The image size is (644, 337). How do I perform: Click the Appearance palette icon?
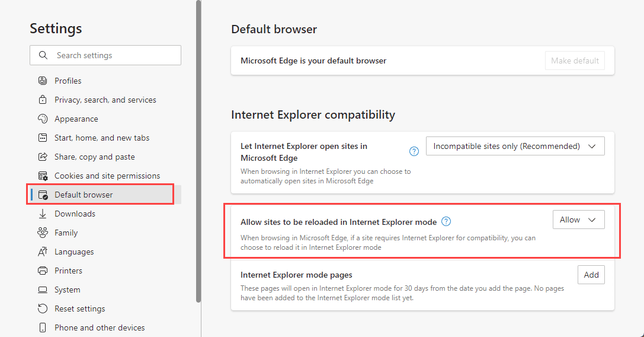coord(42,119)
